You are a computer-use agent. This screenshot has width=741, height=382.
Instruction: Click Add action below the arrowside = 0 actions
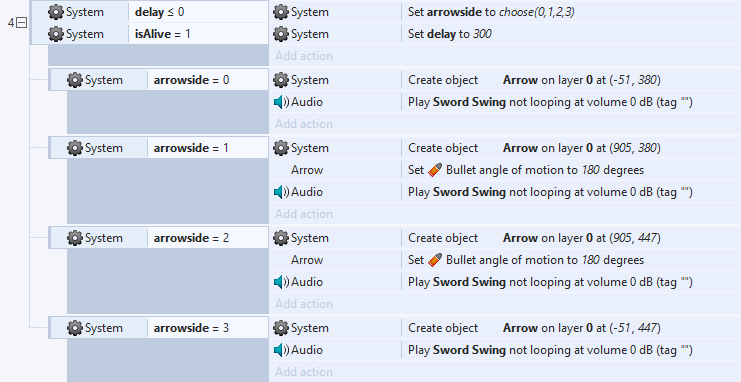[x=304, y=124]
